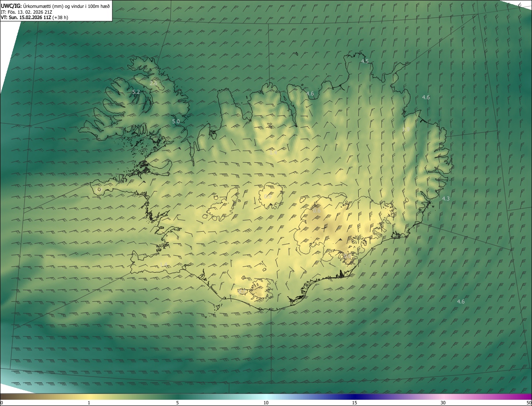Click the 30 tick label on the color scale
Viewport: 532px width, 406px height.
pos(443,403)
